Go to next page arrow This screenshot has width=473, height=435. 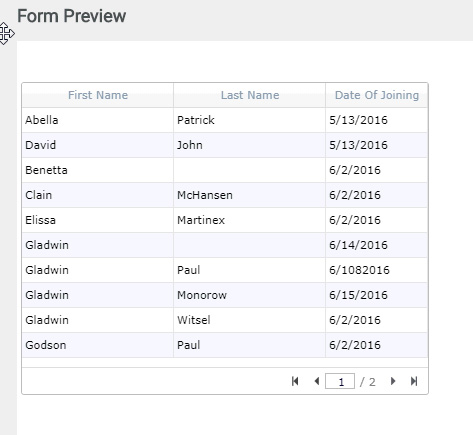coord(393,381)
